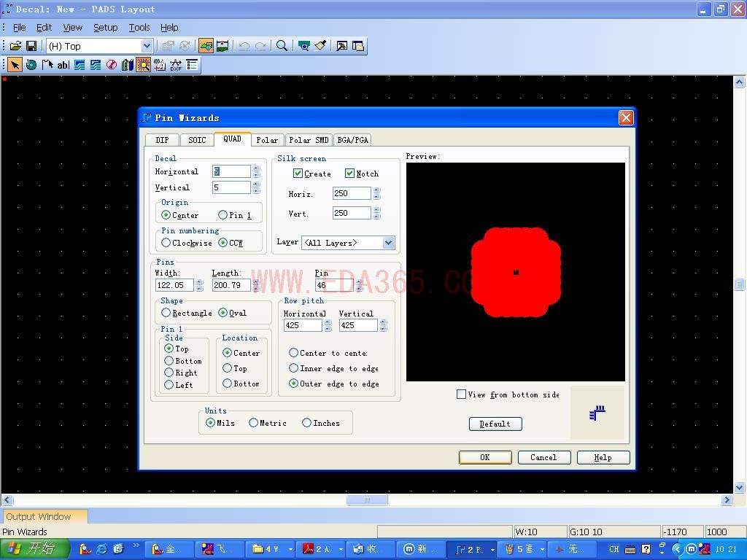Click the Zoom magnifier icon

282,46
